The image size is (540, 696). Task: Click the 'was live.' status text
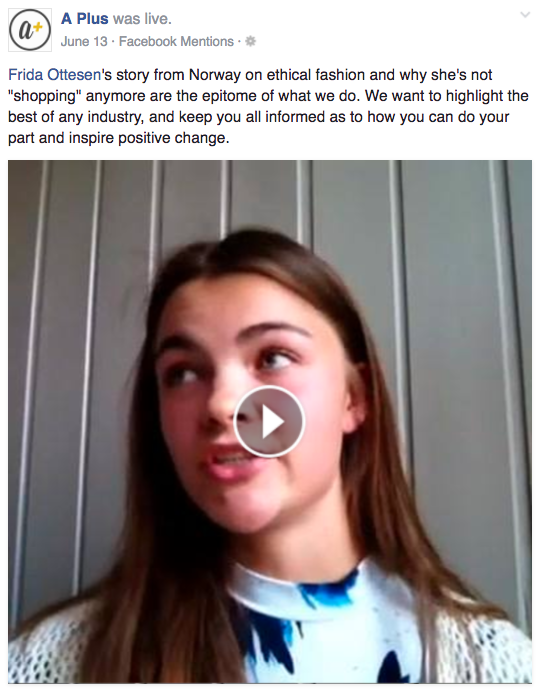142,19
